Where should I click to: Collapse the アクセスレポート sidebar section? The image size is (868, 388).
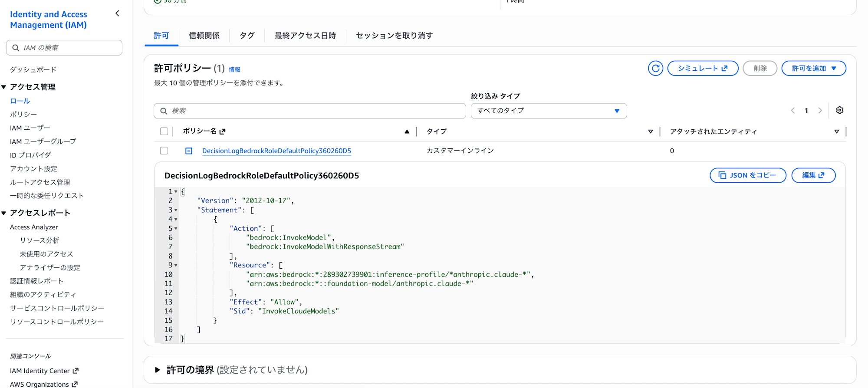(x=4, y=213)
